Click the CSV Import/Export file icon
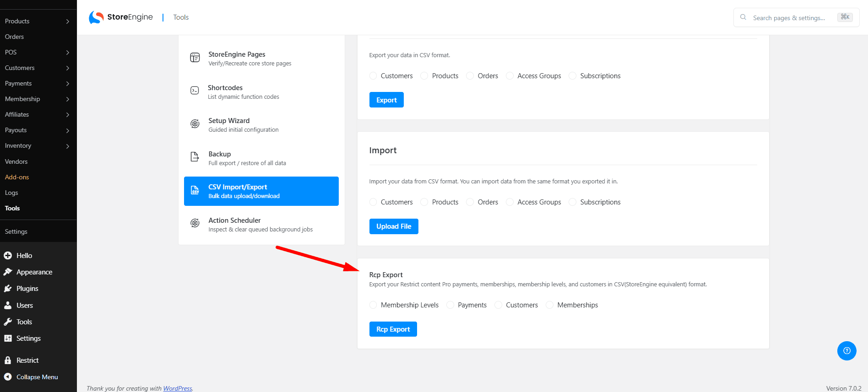868x392 pixels. (195, 190)
